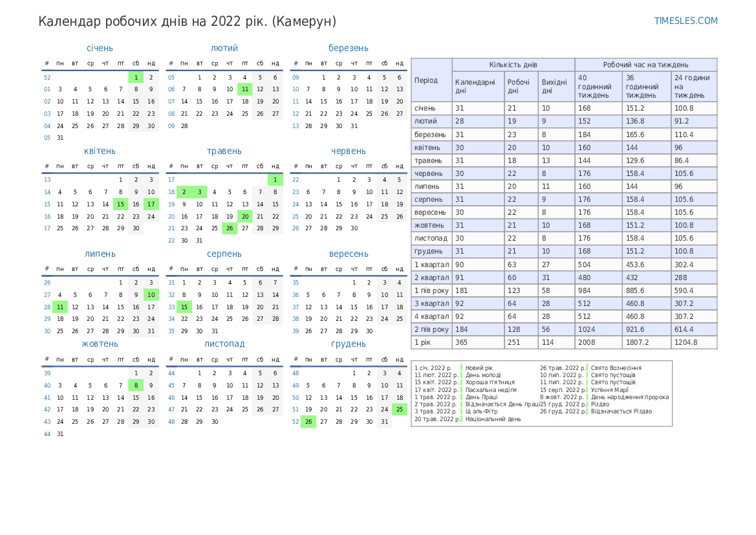Click the "2 квартал" row label
Viewport: 756px width, 535px height.
coord(431,278)
